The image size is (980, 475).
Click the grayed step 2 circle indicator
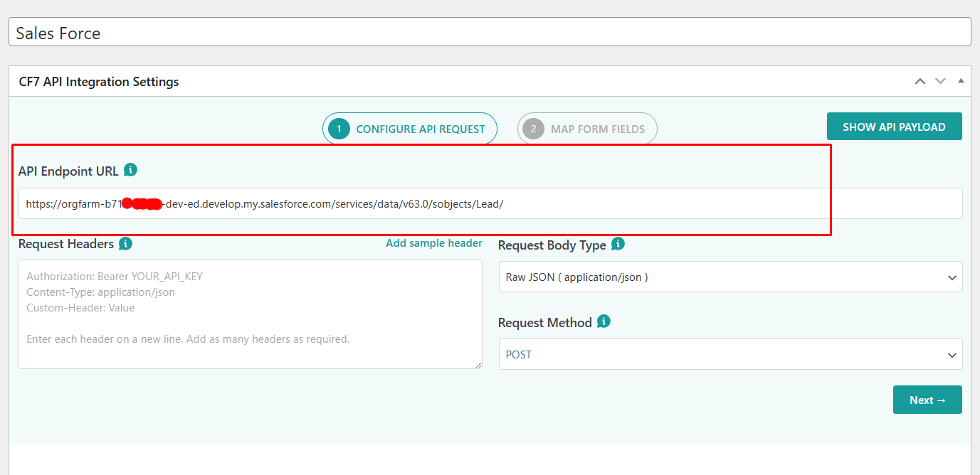(x=533, y=128)
